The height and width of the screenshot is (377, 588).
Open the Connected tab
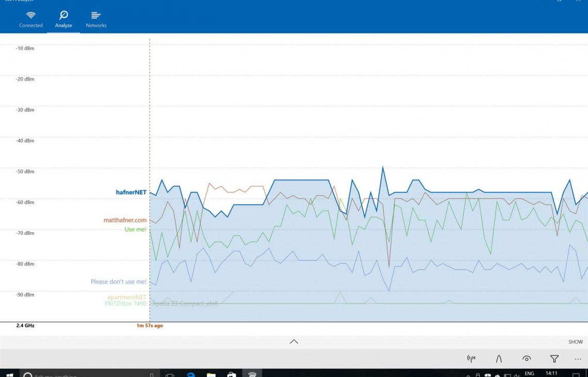coord(31,19)
